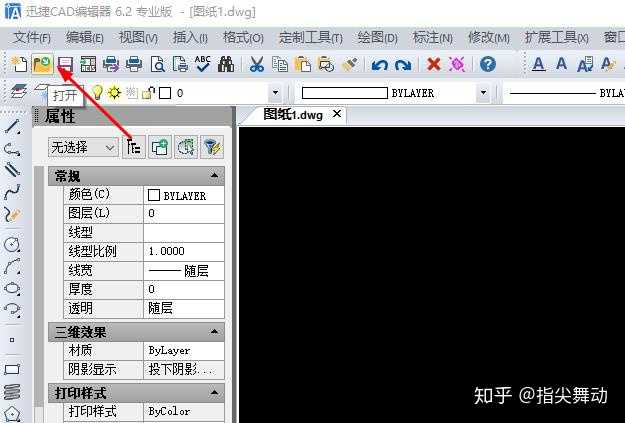Click the 打印样式 ByColor value
Image resolution: width=625 pixels, height=423 pixels.
click(x=184, y=411)
